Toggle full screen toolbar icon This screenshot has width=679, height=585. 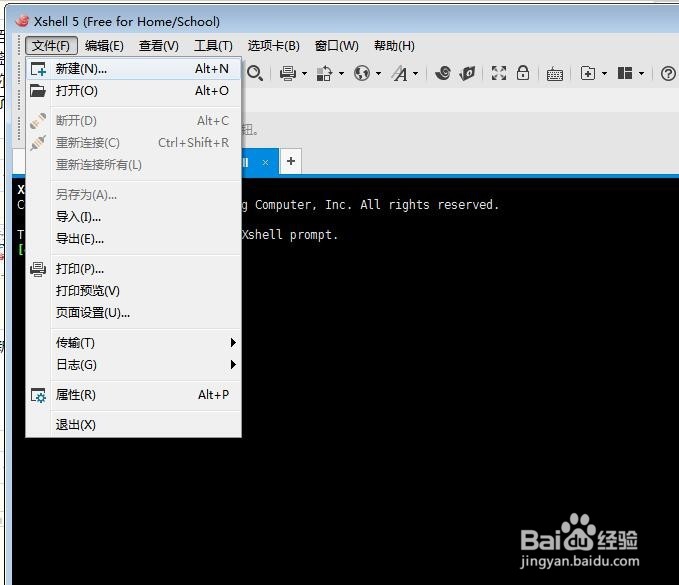tap(499, 73)
